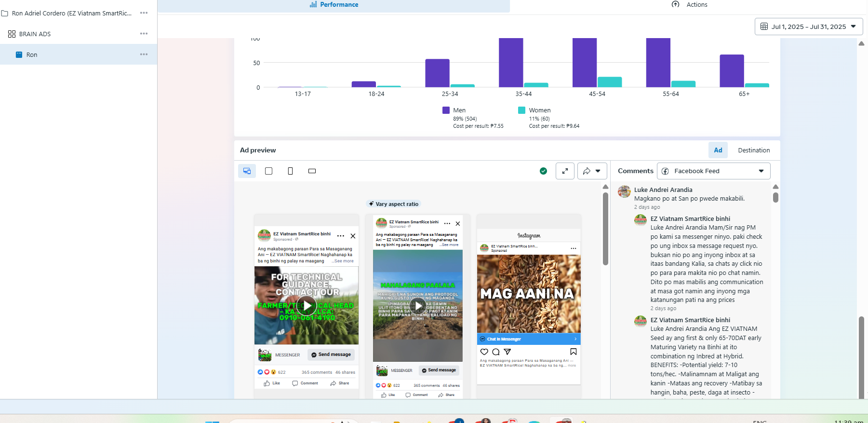This screenshot has width=868, height=423.
Task: Click Send message in first ad preview
Action: [331, 355]
